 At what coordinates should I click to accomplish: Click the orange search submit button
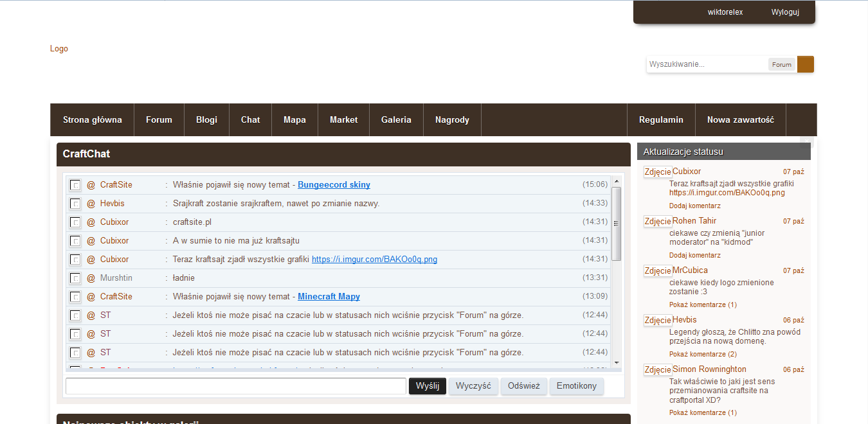806,64
